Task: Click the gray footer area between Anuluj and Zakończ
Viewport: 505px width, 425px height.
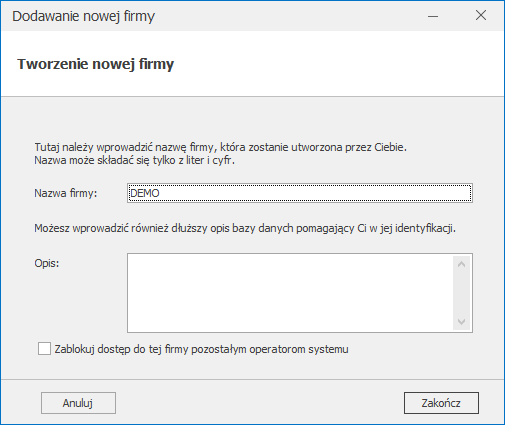Action: click(x=260, y=403)
